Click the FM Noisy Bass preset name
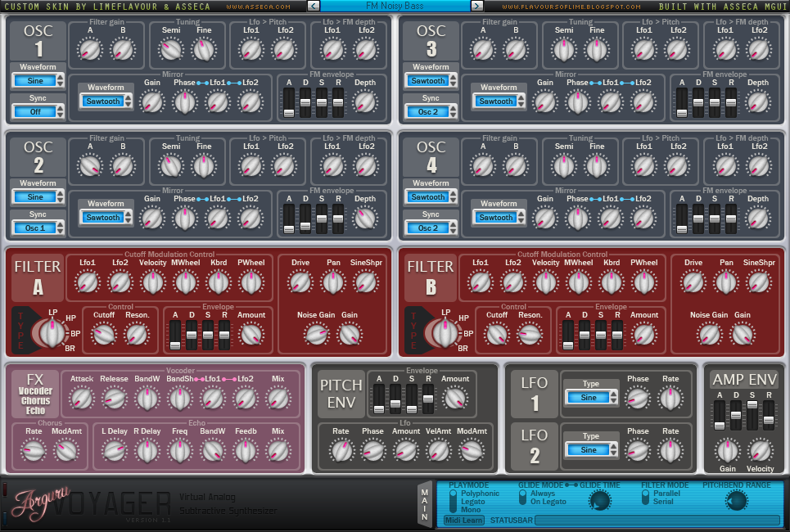Screen dimensions: 790x532 coord(395,6)
